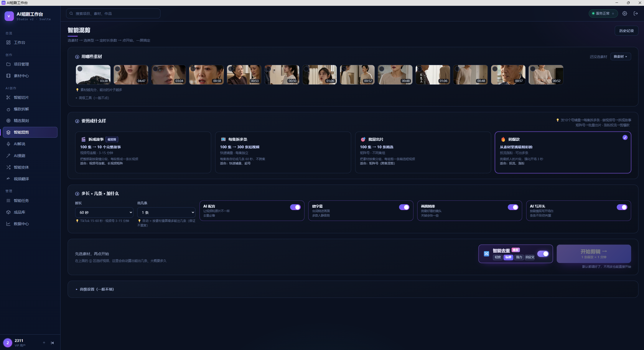Choose 自定义 dedup level
Viewport: 644px width, 350px height.
(x=530, y=257)
